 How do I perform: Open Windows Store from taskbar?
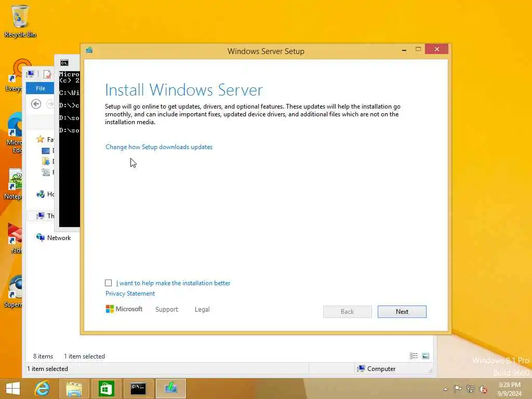click(x=106, y=389)
